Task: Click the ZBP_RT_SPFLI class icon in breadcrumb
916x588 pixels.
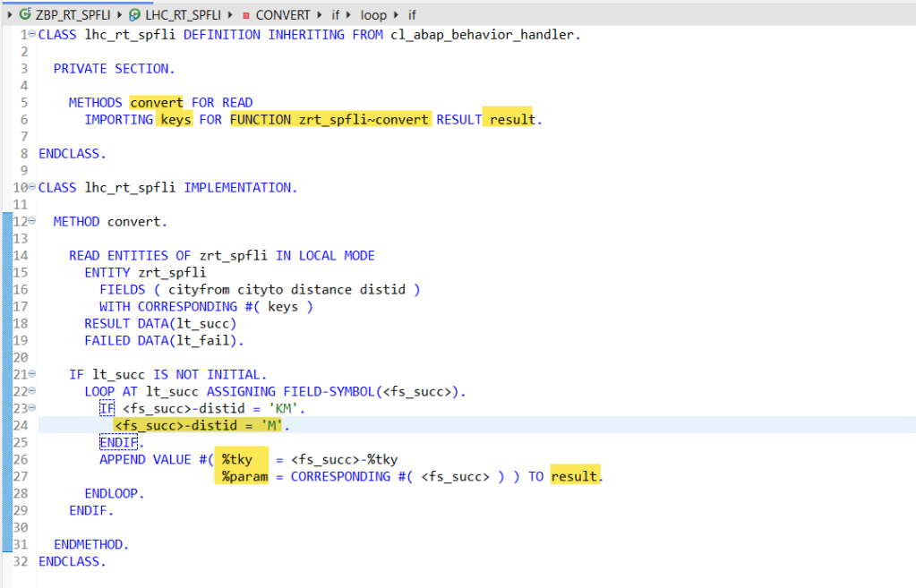Action: [25, 15]
